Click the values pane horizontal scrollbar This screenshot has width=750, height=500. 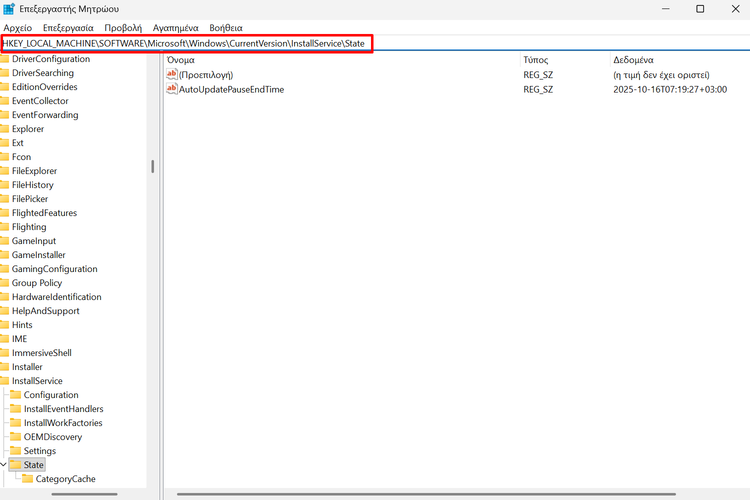click(x=426, y=494)
